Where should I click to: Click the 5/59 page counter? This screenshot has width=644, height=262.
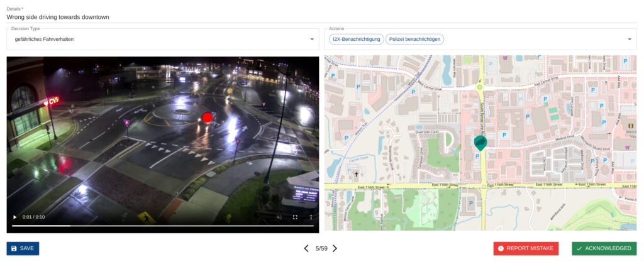tap(321, 248)
